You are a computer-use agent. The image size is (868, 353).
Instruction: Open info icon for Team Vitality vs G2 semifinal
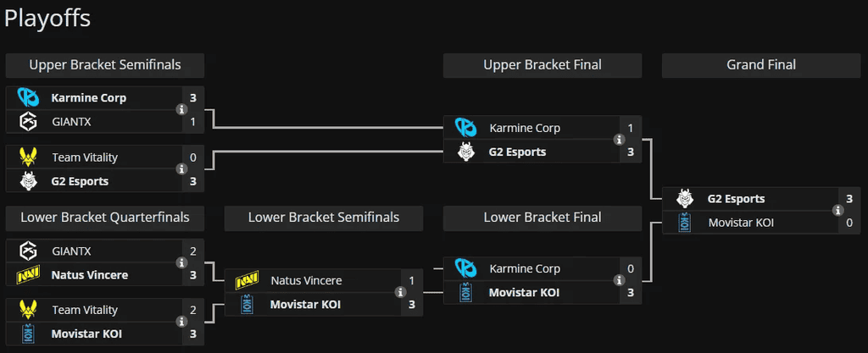click(x=181, y=169)
